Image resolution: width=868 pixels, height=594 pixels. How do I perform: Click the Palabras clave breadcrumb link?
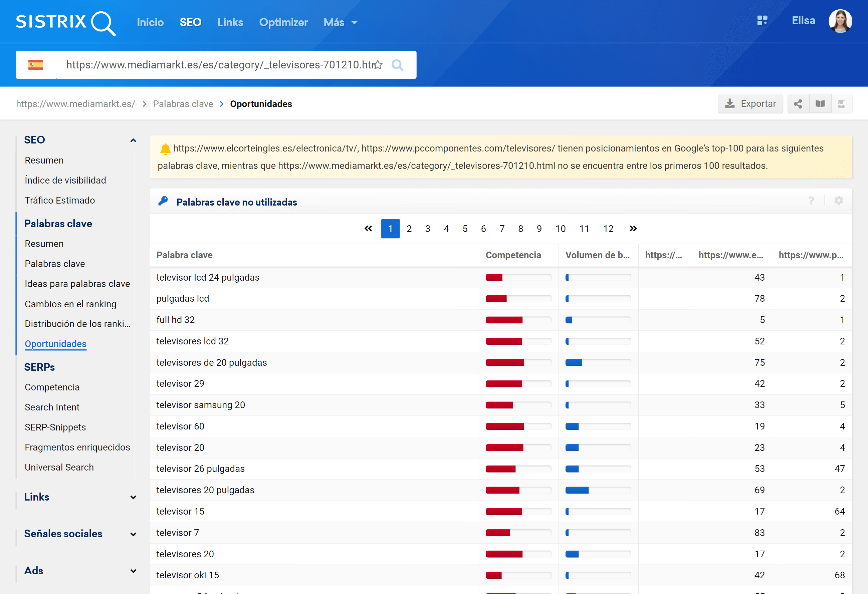coord(182,103)
